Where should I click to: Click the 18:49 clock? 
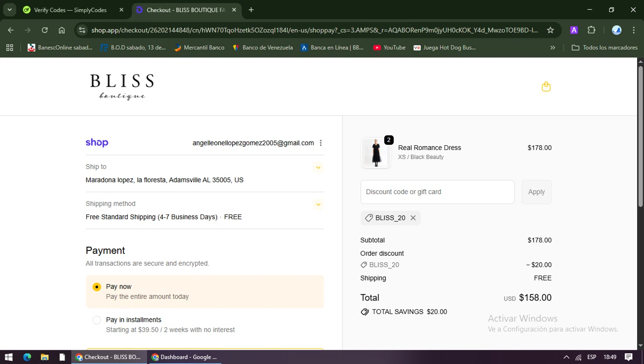pos(610,357)
